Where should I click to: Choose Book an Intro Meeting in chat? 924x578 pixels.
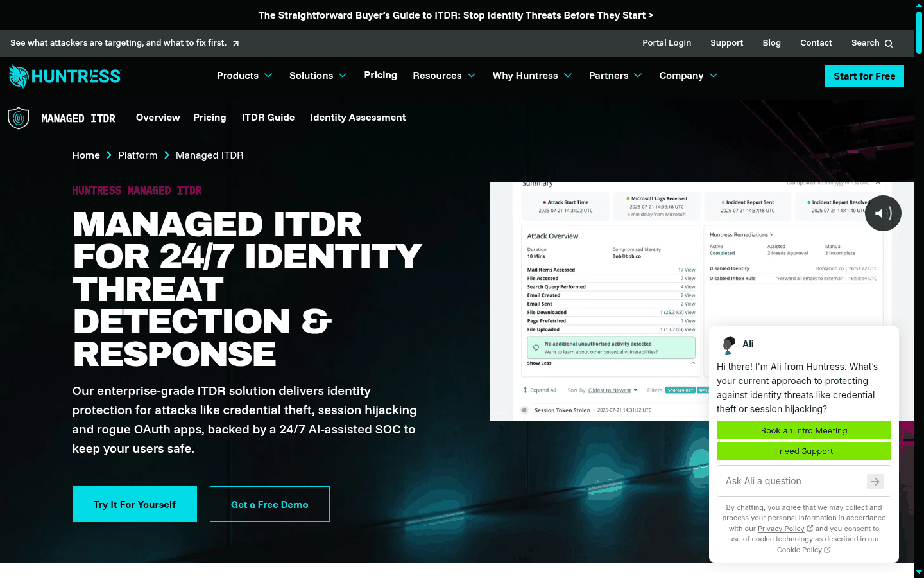(x=804, y=430)
